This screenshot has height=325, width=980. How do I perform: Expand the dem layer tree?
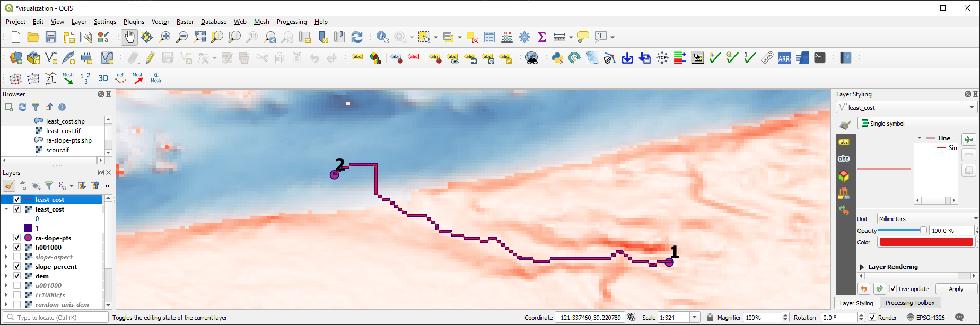(x=6, y=276)
